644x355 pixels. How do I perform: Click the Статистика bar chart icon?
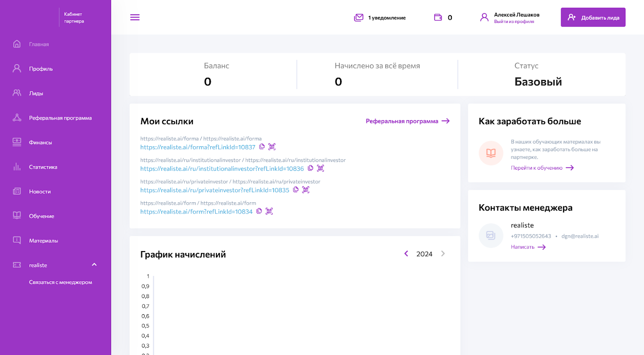point(17,167)
